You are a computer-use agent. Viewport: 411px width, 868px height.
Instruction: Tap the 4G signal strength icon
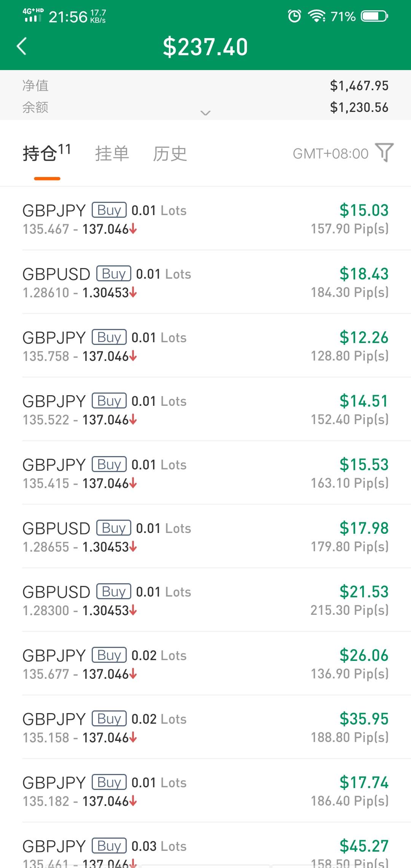click(x=33, y=16)
